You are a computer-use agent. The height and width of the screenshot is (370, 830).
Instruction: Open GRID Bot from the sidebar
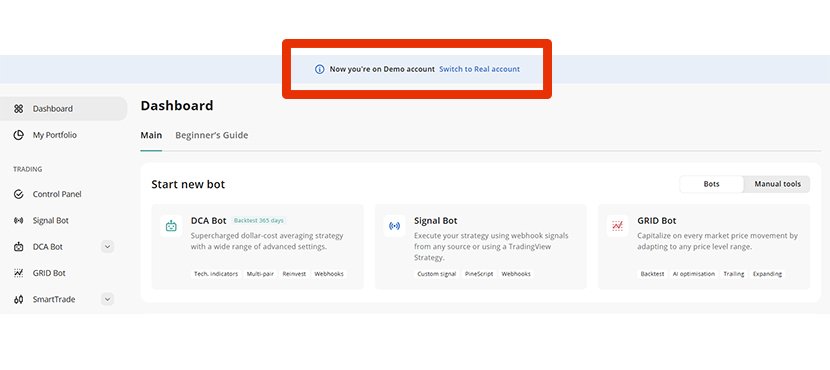(49, 273)
